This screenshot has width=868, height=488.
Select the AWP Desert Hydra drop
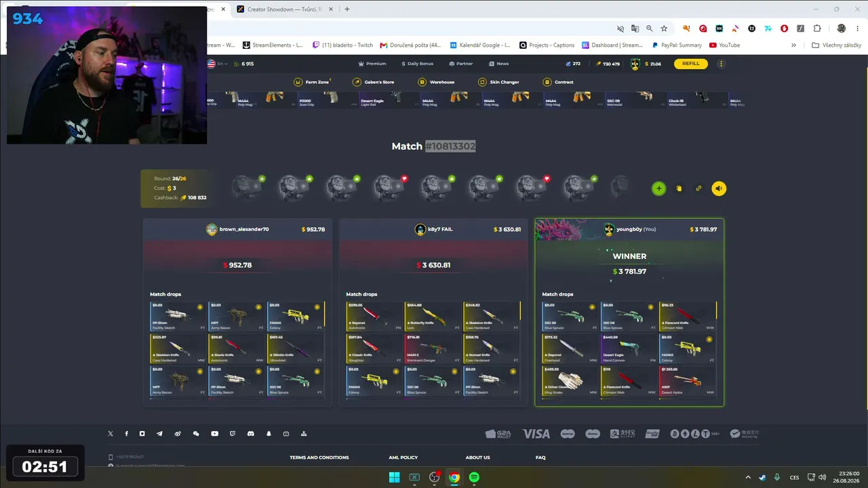pos(688,382)
